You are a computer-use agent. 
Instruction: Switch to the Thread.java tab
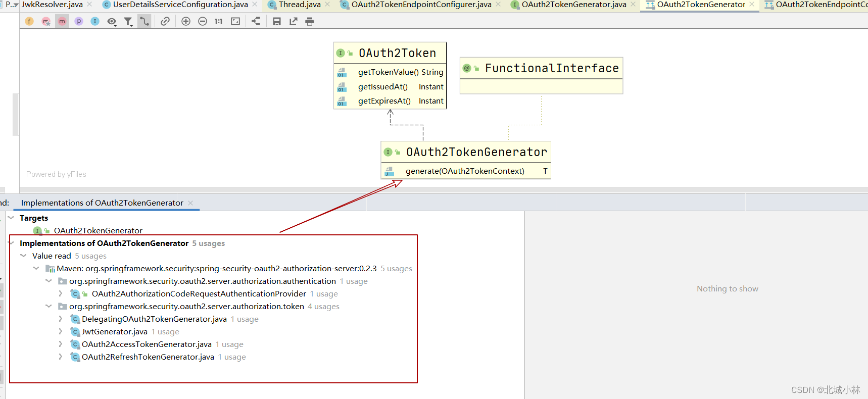[300, 5]
